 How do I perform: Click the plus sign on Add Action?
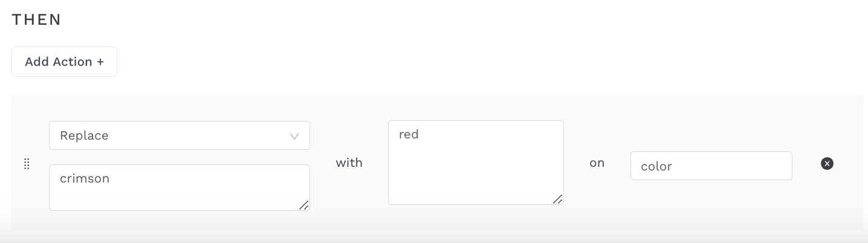coord(100,62)
